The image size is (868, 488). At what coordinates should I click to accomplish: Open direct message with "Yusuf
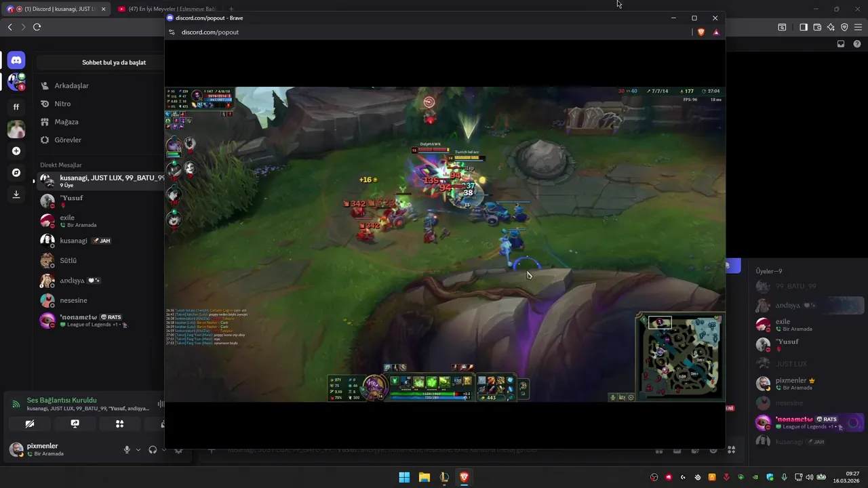pos(100,201)
